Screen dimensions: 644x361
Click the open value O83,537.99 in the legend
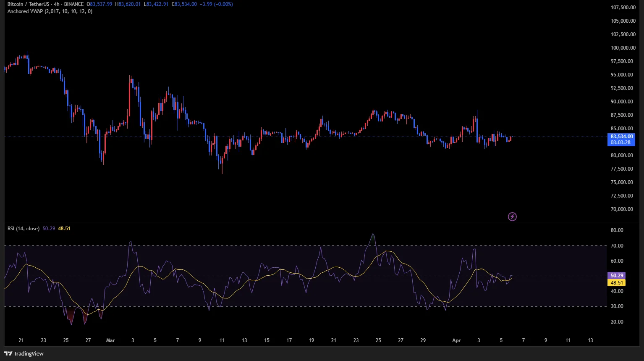point(99,4)
